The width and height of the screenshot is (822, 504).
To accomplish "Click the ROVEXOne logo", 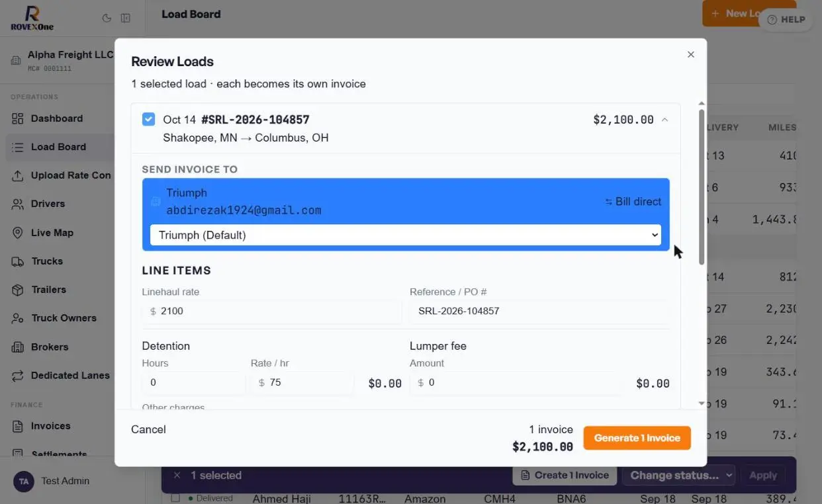I will [32, 18].
